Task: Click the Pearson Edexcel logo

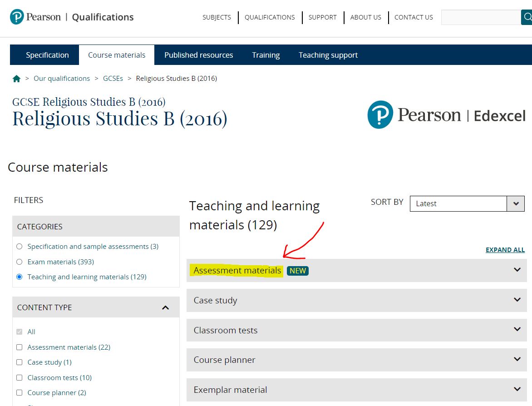Action: click(446, 115)
